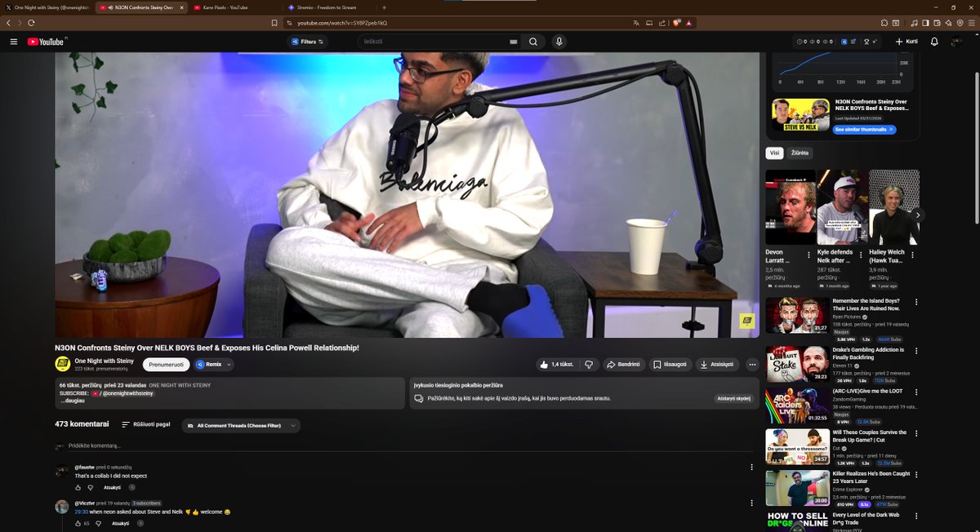The width and height of the screenshot is (980, 532).
Task: Dislike the @faustw comment
Action: coord(91,487)
